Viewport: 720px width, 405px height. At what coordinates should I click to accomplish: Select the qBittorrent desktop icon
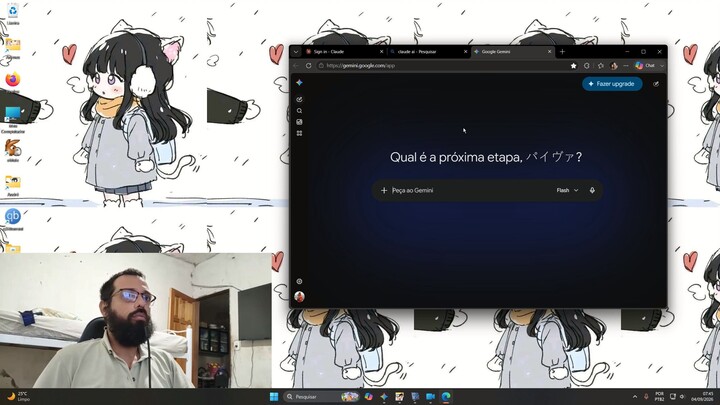pyautogui.click(x=13, y=218)
